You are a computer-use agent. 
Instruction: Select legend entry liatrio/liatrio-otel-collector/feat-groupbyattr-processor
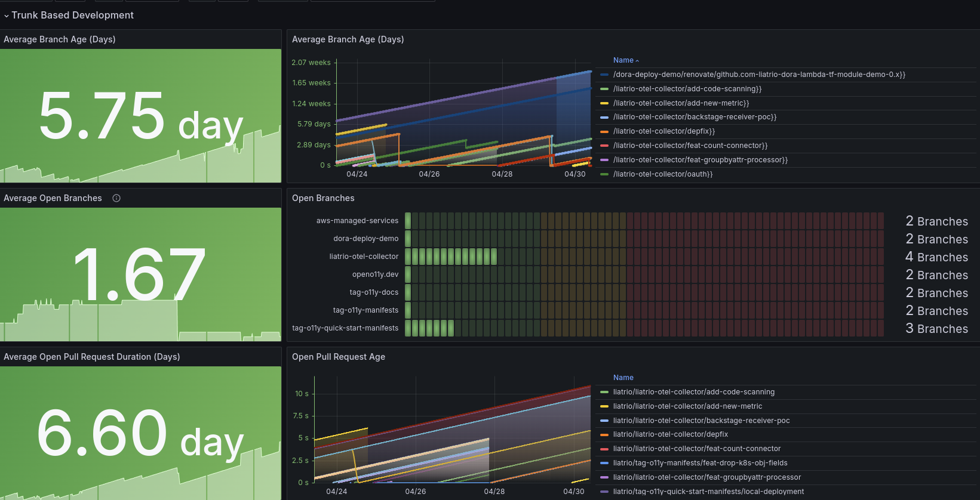click(707, 477)
